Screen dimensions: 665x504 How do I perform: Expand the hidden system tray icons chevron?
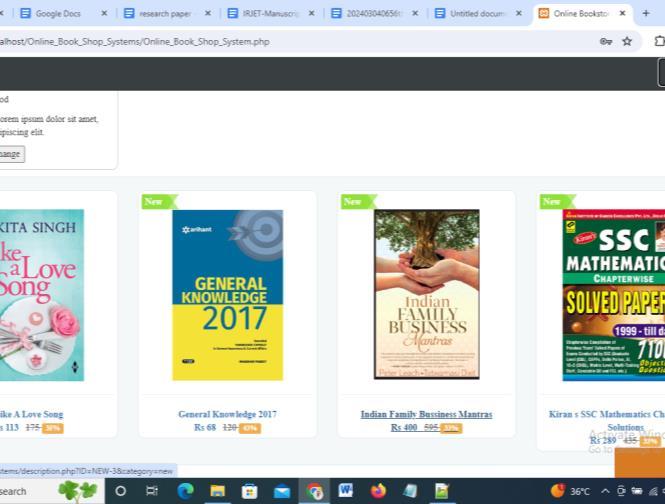click(605, 491)
